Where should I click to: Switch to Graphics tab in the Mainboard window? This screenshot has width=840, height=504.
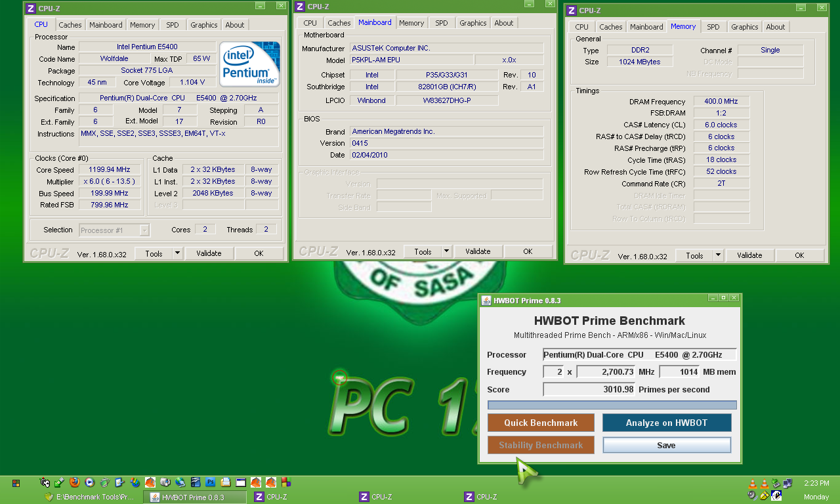[473, 23]
